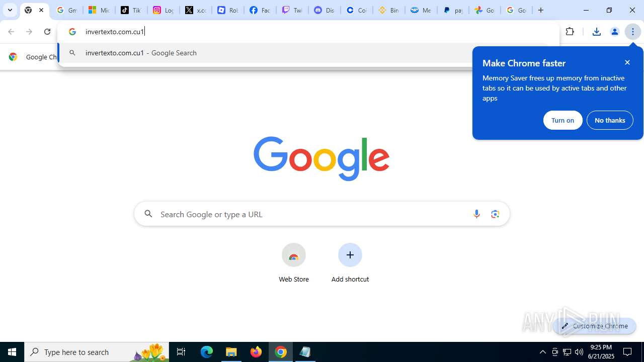Switch to the Twitch tab

coord(292,10)
